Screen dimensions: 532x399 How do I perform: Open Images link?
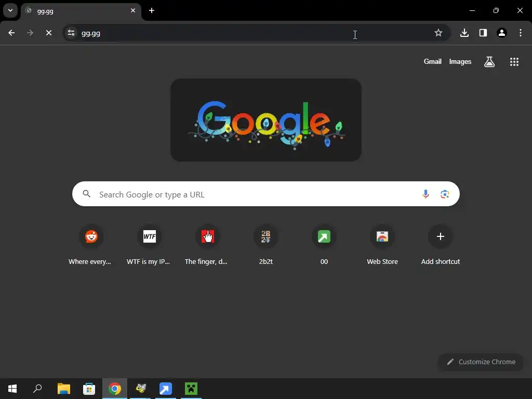(460, 62)
